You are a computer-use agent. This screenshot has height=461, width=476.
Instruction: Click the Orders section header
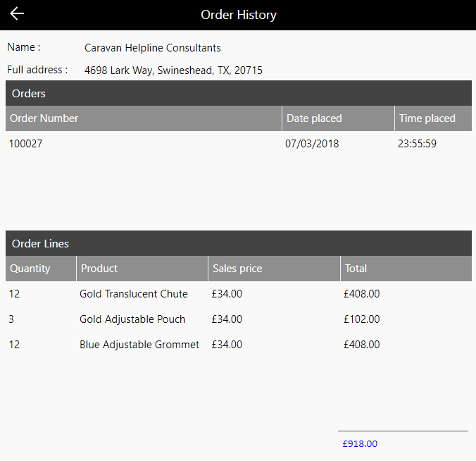pos(239,93)
